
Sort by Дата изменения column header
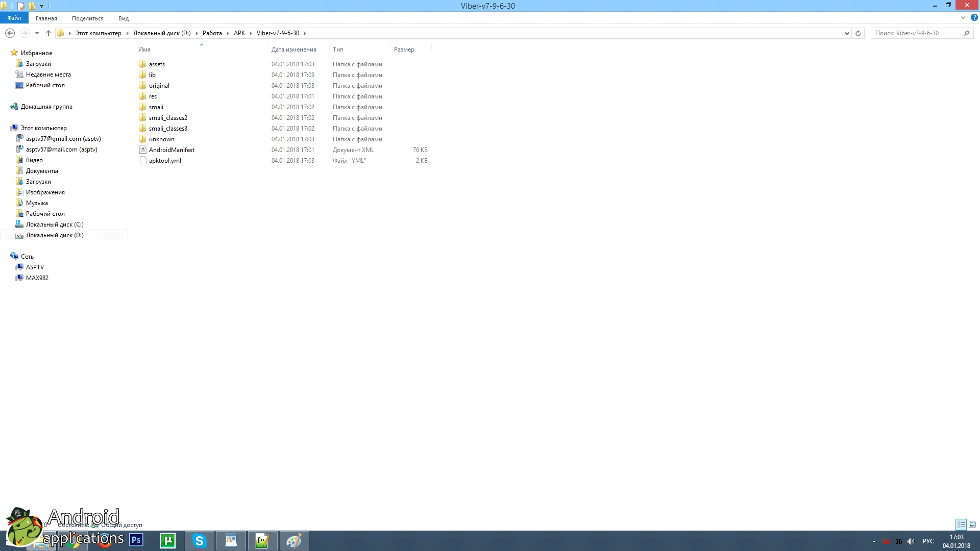pyautogui.click(x=293, y=49)
